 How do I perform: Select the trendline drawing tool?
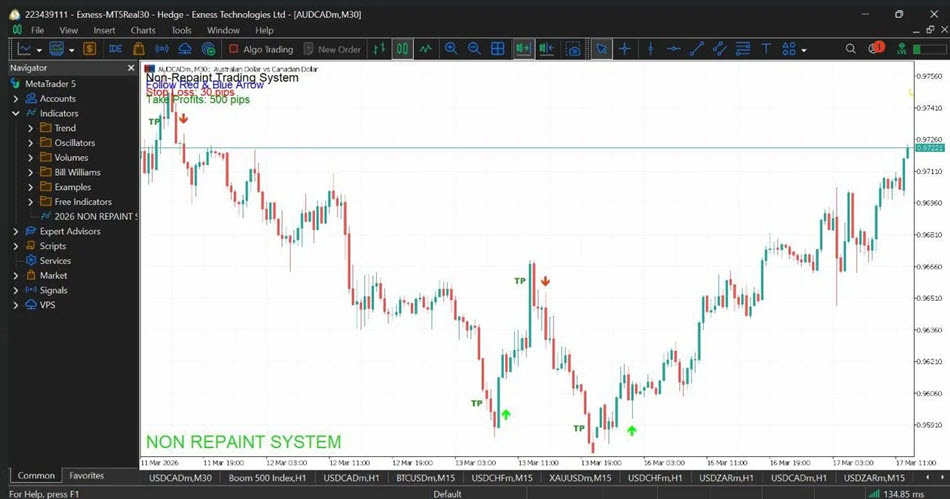696,49
